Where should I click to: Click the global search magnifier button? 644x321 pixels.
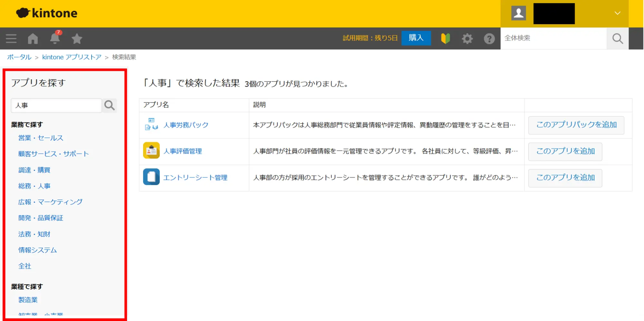pyautogui.click(x=617, y=39)
